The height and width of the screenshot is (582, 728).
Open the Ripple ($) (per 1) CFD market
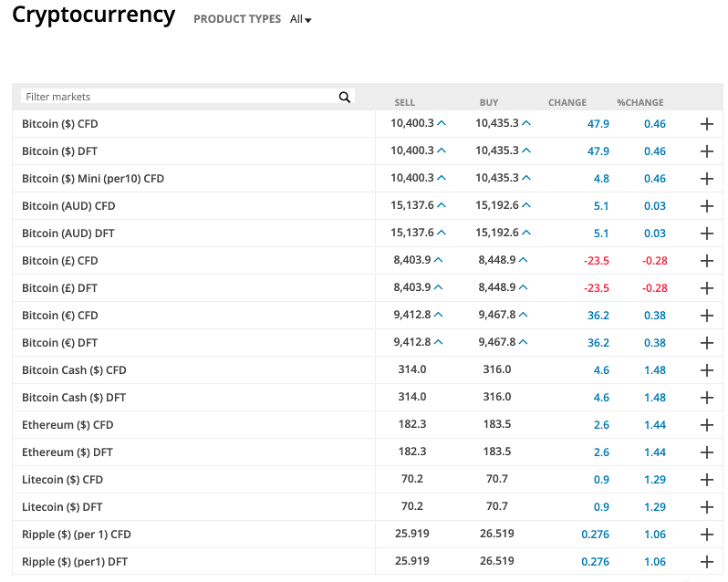76,535
